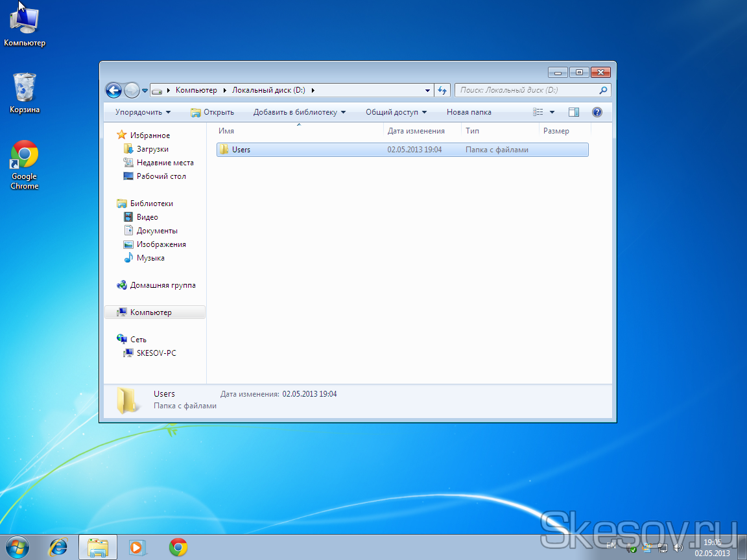Toggle the preview pane icon

573,112
